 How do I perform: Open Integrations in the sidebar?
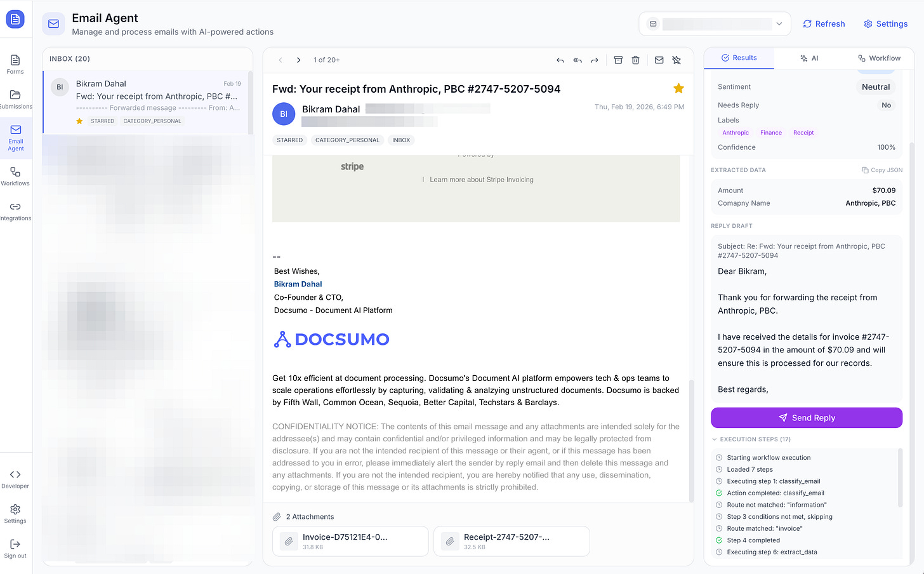pyautogui.click(x=15, y=211)
